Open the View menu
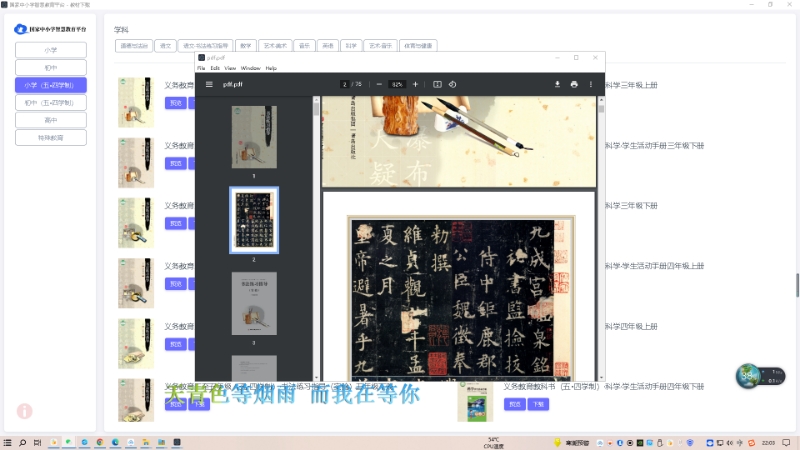This screenshot has height=450, width=800. click(230, 68)
